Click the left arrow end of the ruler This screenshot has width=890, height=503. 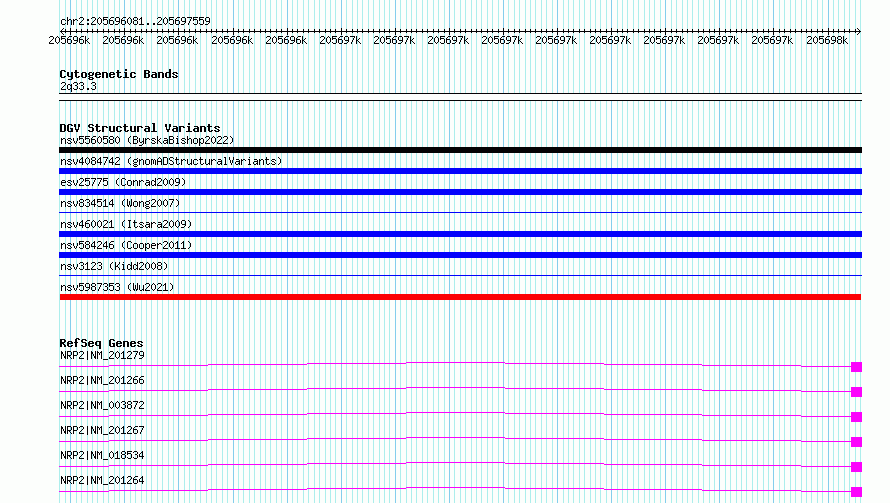(62, 31)
